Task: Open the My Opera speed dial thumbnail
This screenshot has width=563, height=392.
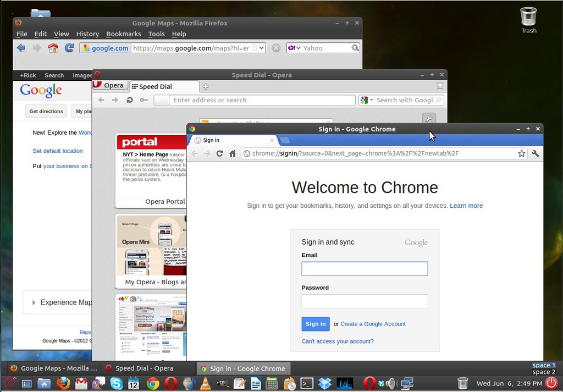Action: [x=151, y=251]
